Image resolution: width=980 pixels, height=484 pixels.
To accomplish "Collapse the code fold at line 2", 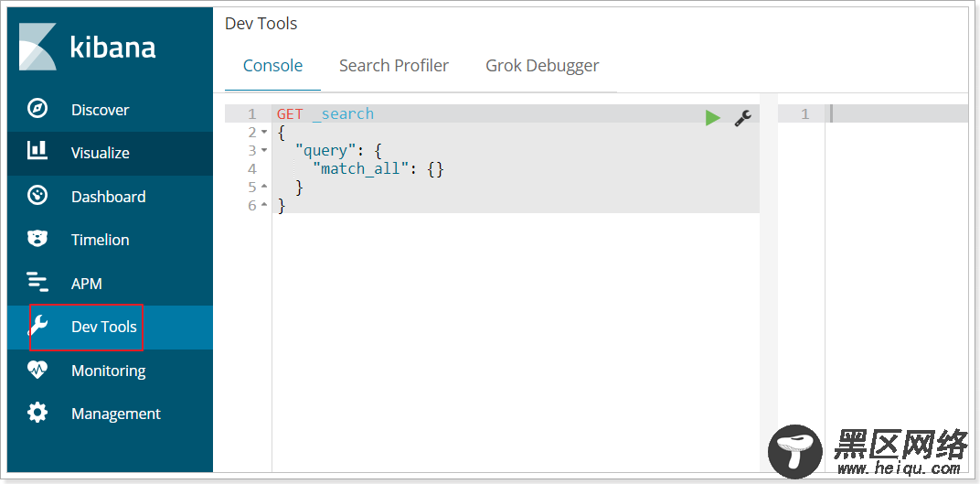I will coord(264,132).
